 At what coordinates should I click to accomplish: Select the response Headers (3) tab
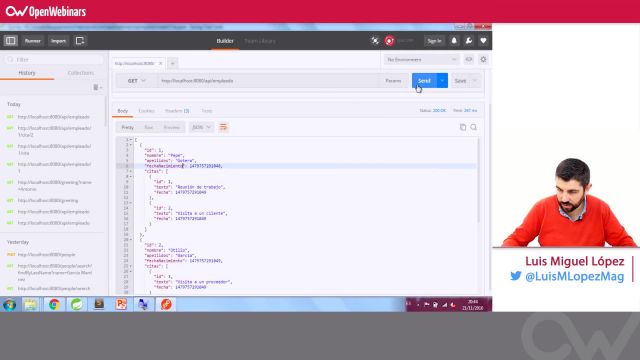(x=177, y=111)
